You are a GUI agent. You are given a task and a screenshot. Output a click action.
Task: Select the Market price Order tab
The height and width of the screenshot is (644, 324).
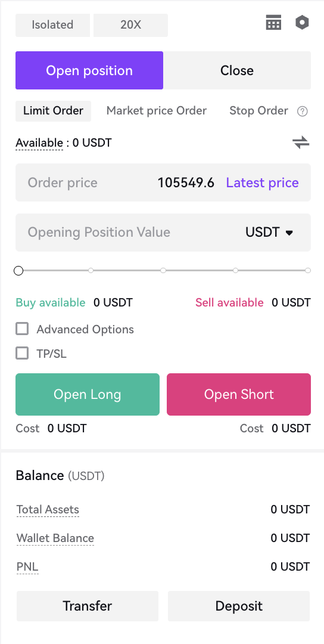tap(156, 111)
